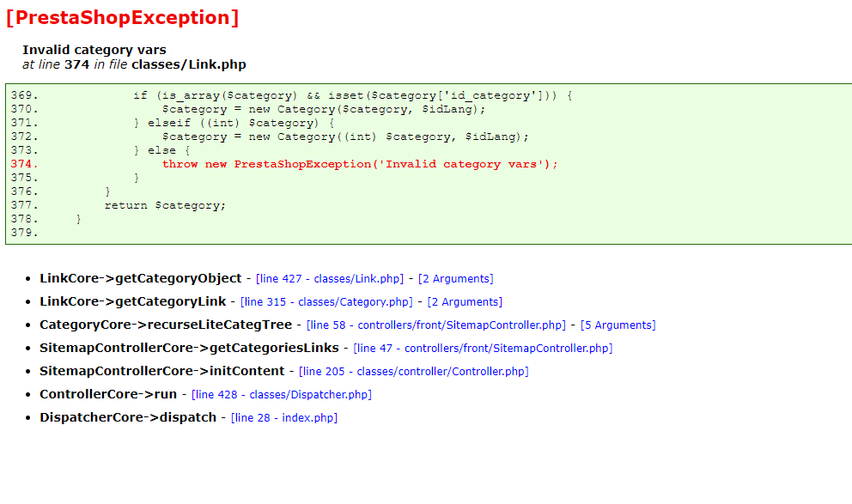Image resolution: width=852 pixels, height=504 pixels.
Task: Open the line 28 index.php link
Action: tap(284, 417)
